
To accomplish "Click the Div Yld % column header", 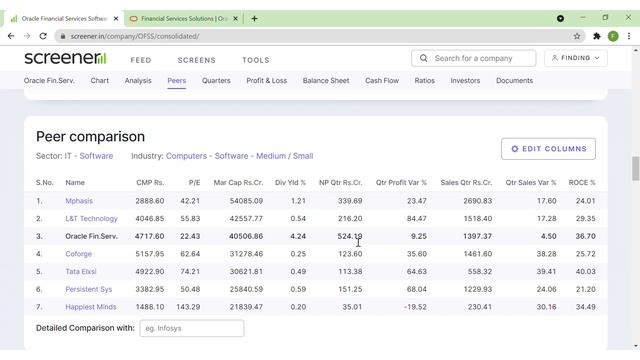I will point(290,182).
